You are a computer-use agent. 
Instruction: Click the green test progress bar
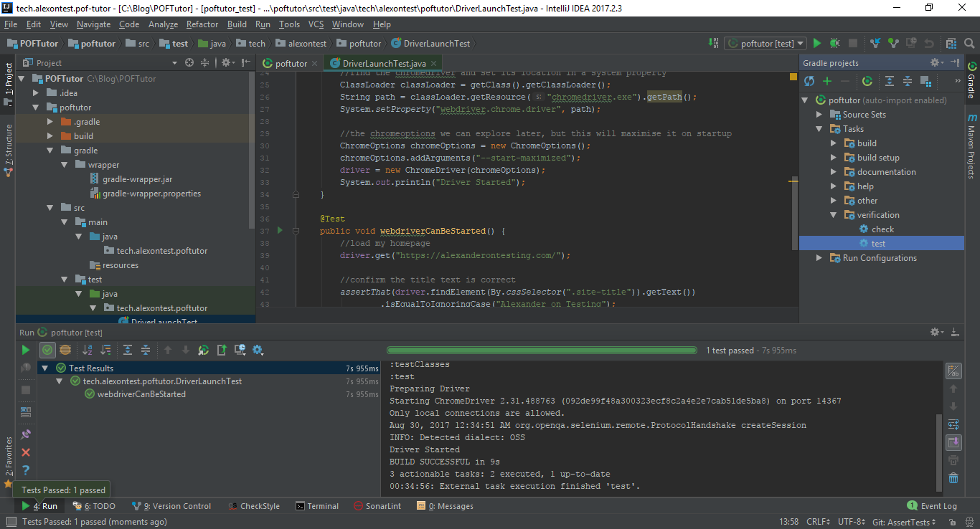click(x=542, y=351)
